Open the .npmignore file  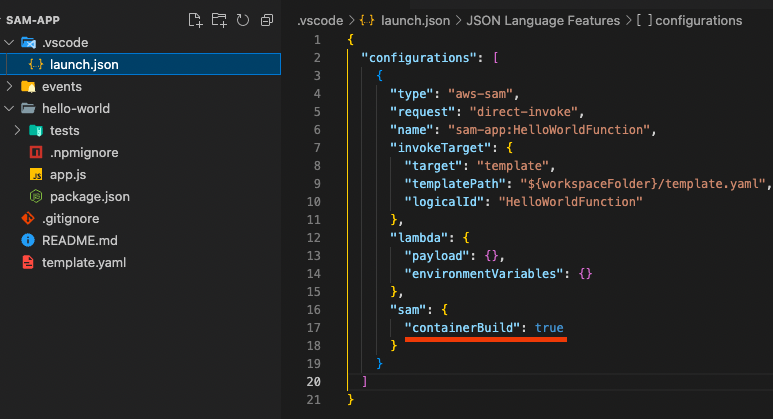[84, 153]
